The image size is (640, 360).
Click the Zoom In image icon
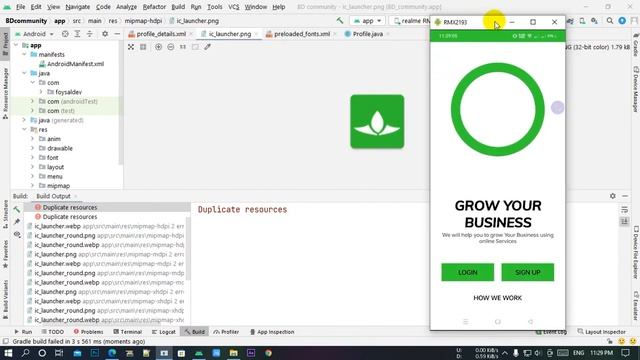[158, 47]
